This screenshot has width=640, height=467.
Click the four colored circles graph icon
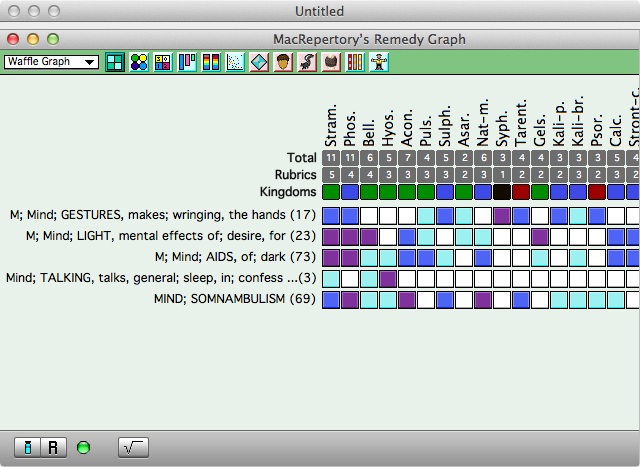(x=139, y=62)
